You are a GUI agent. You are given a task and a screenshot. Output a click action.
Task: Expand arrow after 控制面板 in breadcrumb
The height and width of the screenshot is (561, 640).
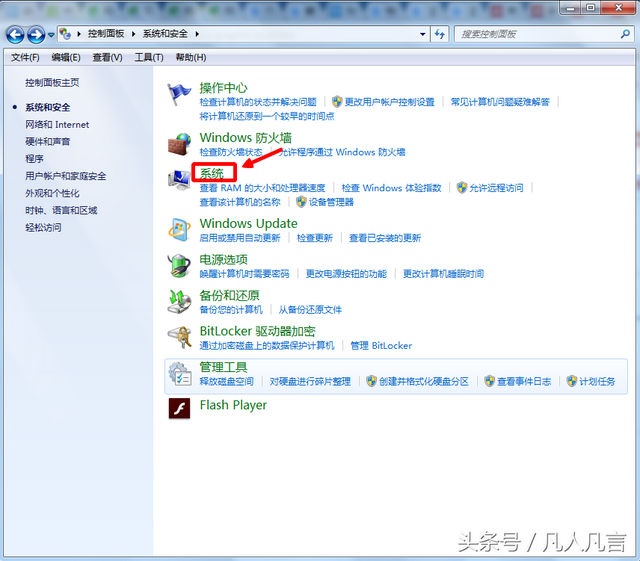coord(133,34)
